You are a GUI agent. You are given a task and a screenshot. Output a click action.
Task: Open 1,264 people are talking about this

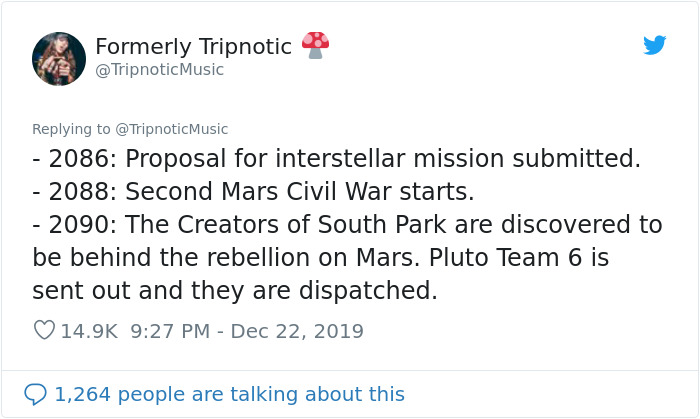pyautogui.click(x=229, y=394)
